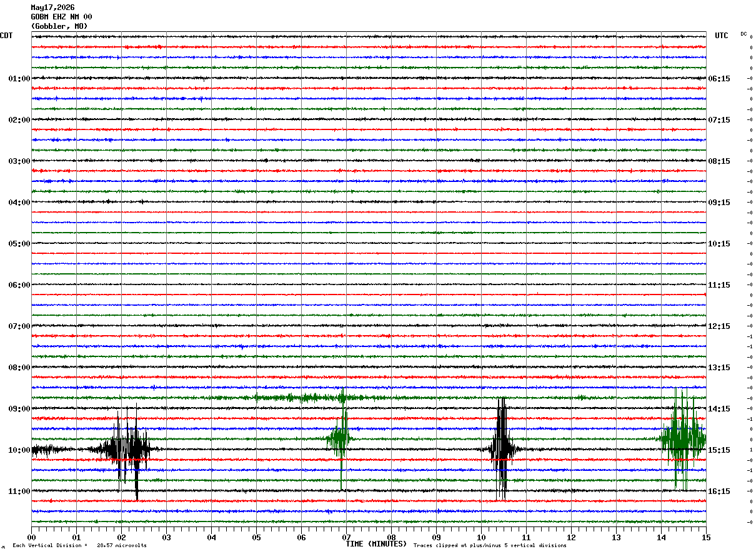Viewport: 756px width, 554px height.
Task: Click the green burst near minute 7
Action: [341, 438]
